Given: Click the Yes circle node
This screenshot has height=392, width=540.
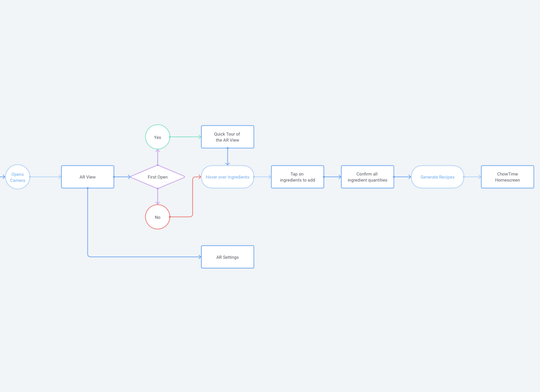Looking at the screenshot, I should click(x=157, y=137).
